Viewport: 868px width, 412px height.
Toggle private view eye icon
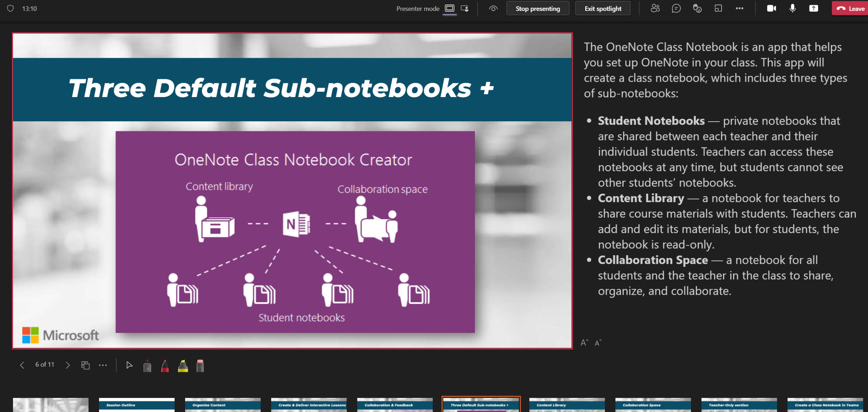[x=493, y=8]
